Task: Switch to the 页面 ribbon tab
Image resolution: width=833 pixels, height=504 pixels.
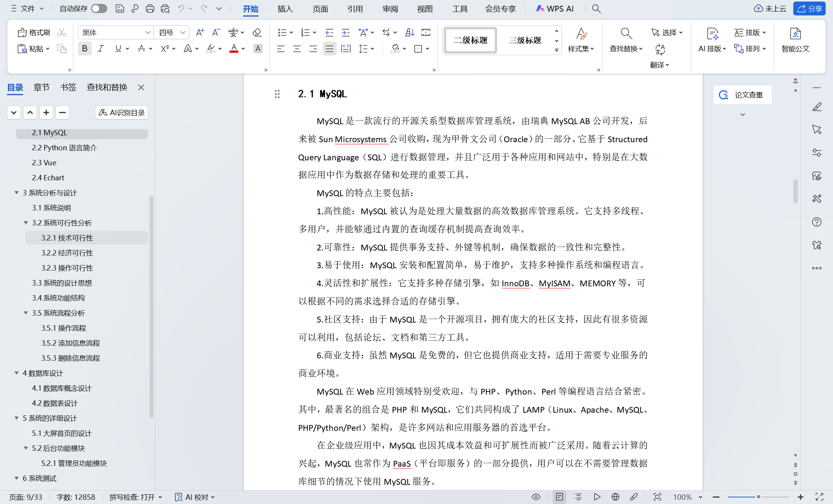Action: pyautogui.click(x=320, y=8)
